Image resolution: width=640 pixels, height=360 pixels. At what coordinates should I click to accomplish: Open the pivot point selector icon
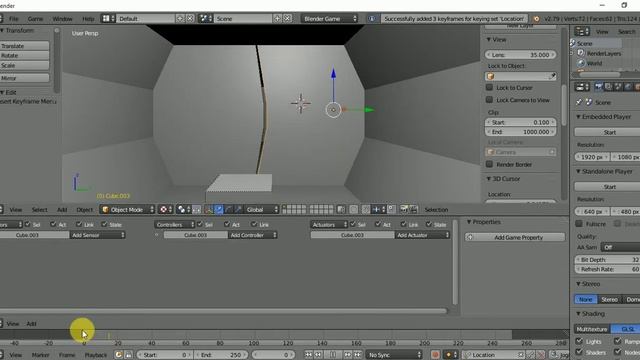[x=184, y=209]
